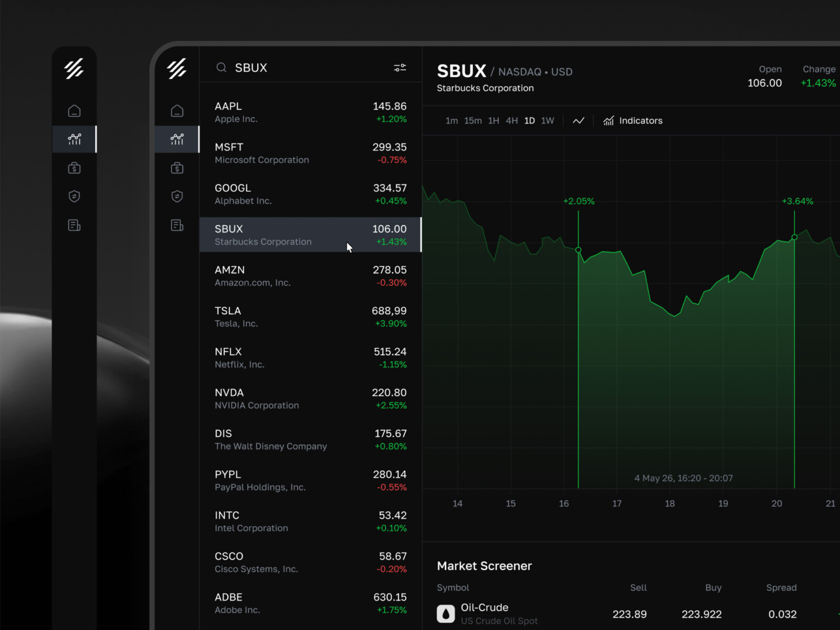Viewport: 840px width, 630px height.
Task: Click the +2.05% marker point on chart
Action: pos(579,250)
